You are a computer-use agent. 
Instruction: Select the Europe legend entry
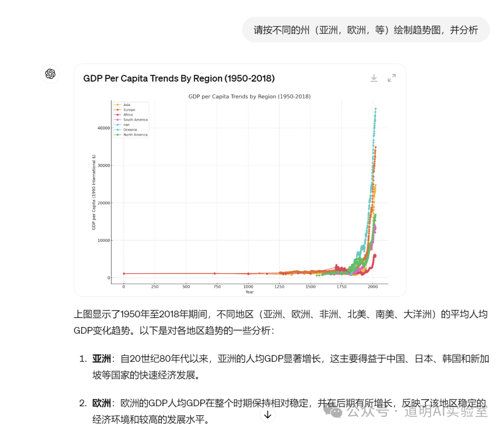click(x=129, y=110)
